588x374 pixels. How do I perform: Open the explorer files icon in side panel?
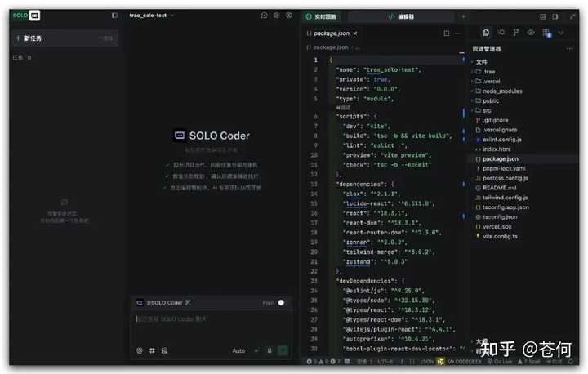tap(486, 33)
